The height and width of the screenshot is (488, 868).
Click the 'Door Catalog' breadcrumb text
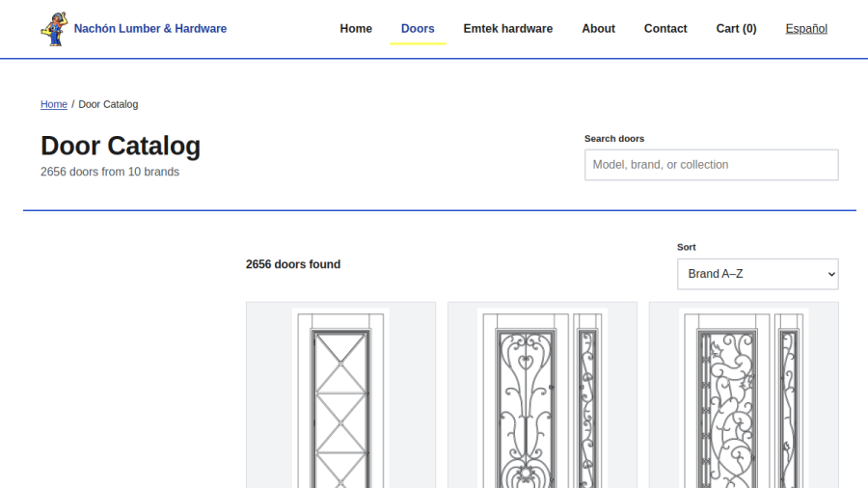(x=108, y=104)
